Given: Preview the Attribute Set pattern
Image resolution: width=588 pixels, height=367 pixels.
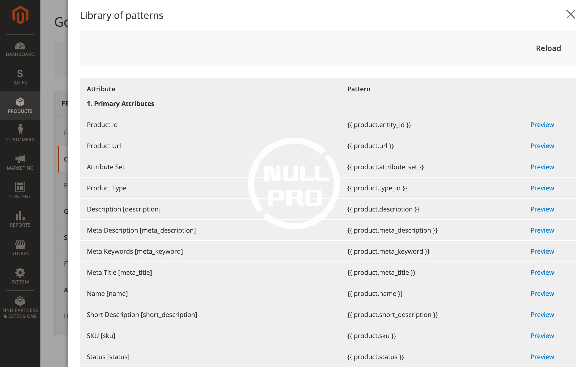Looking at the screenshot, I should [542, 167].
